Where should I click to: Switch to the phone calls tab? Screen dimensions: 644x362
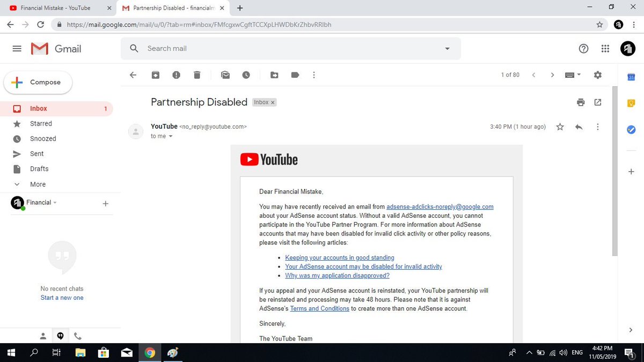78,336
